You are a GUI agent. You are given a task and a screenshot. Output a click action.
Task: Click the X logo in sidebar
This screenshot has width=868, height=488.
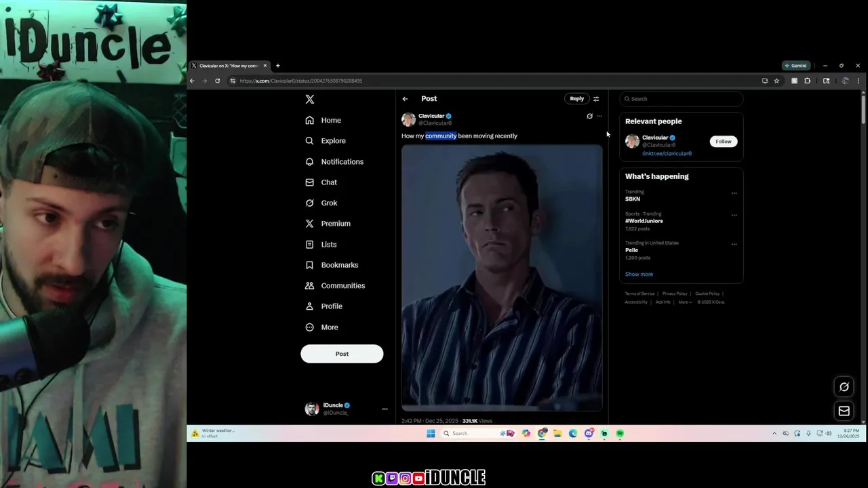click(310, 99)
